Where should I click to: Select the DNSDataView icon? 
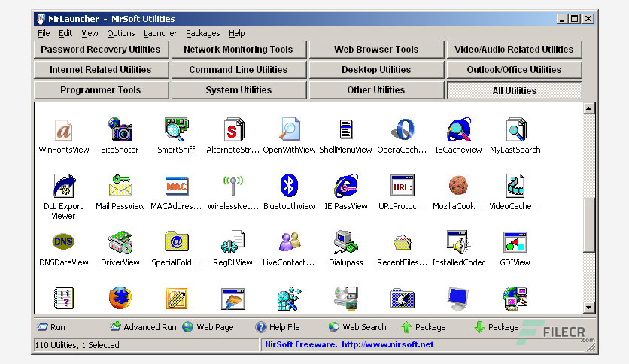click(x=63, y=241)
